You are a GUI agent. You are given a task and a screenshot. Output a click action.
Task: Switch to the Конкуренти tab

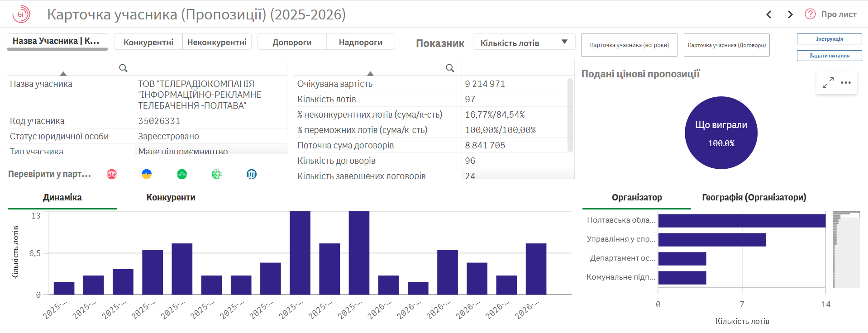coord(171,198)
